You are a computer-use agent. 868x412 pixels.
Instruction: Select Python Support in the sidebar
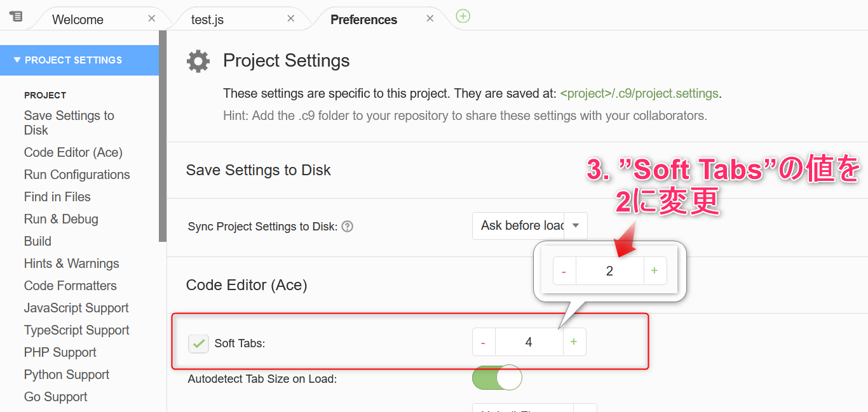[67, 375]
